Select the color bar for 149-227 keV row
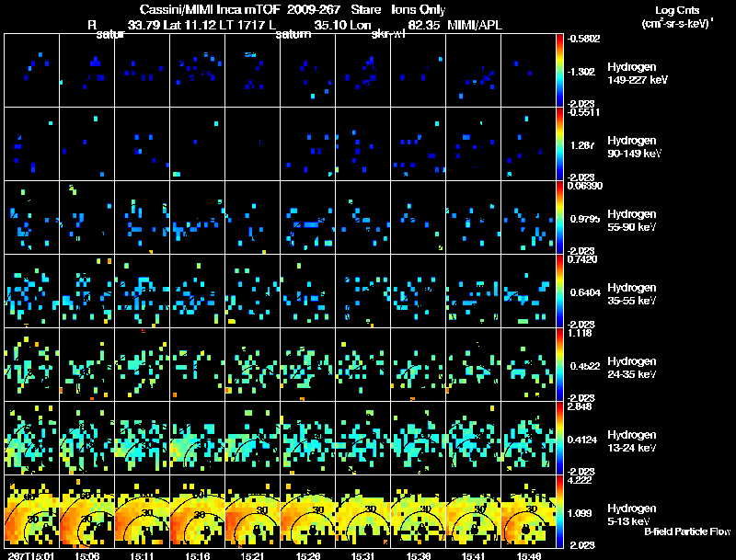This screenshot has width=736, height=560. (559, 71)
